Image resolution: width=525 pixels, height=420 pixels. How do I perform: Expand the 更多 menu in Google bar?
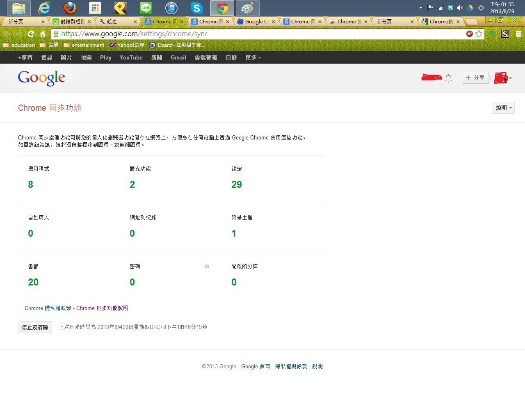pyautogui.click(x=253, y=58)
